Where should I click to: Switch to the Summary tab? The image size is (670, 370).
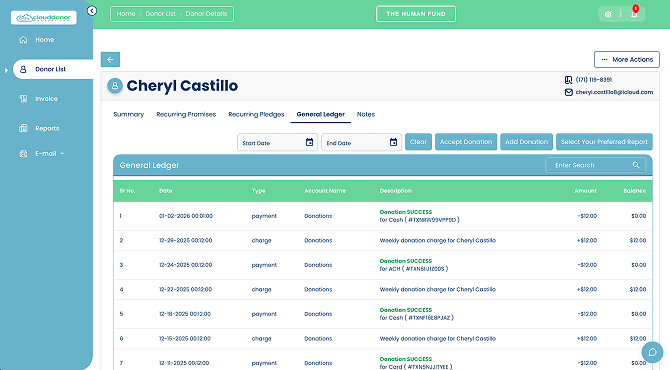[x=129, y=115]
